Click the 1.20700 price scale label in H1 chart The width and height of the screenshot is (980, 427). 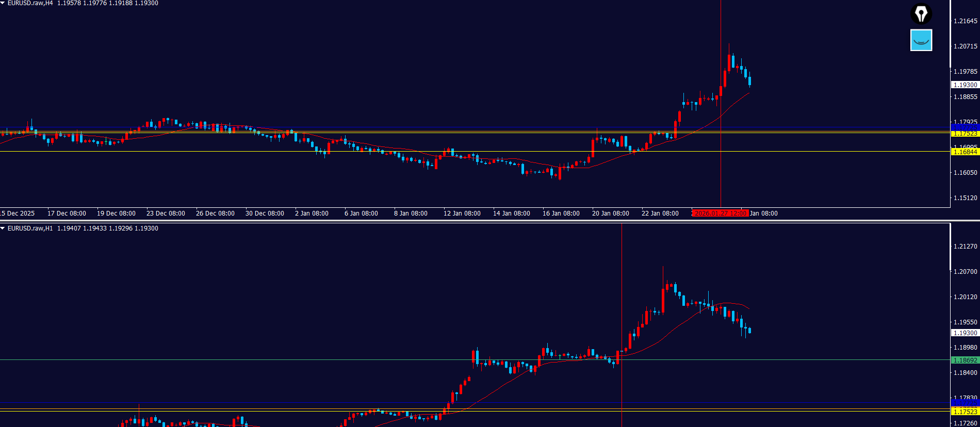tap(965, 272)
